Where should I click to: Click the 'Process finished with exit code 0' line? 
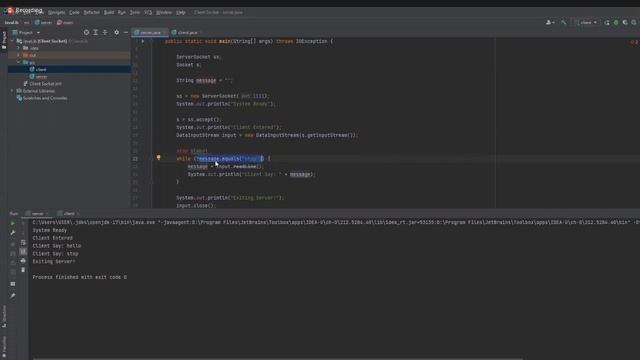tap(80, 277)
